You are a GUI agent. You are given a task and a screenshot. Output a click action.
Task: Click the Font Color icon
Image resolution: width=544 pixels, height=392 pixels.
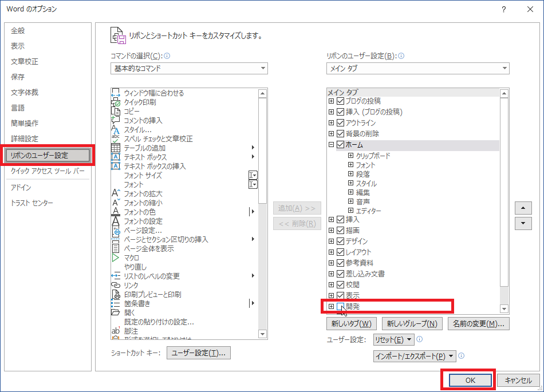(116, 212)
